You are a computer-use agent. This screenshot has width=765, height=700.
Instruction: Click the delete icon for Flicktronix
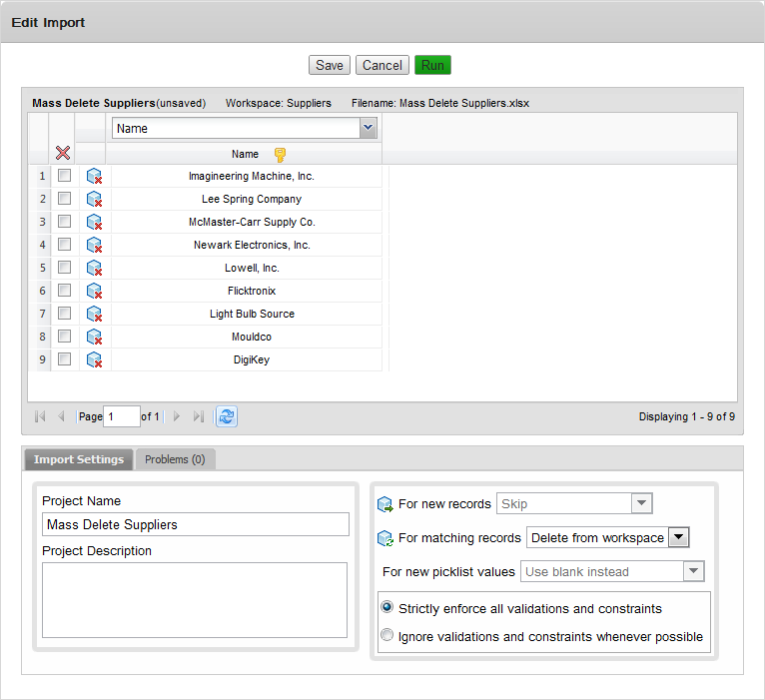(x=94, y=291)
